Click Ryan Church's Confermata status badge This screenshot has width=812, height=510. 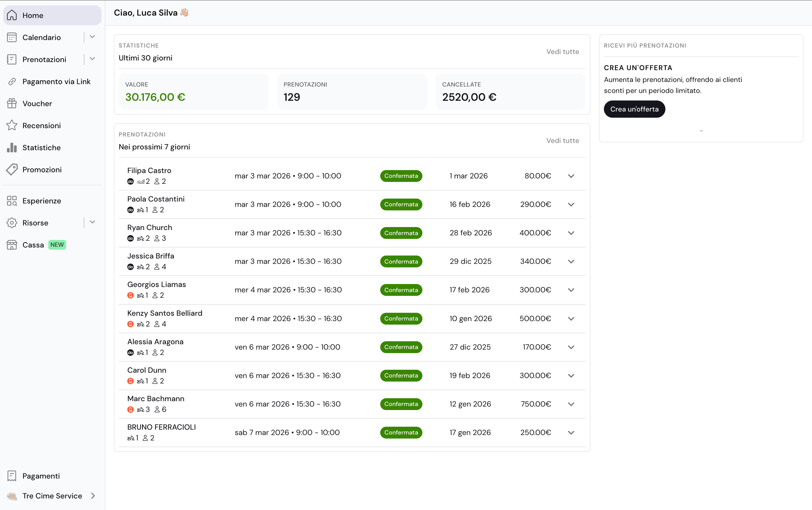[401, 233]
